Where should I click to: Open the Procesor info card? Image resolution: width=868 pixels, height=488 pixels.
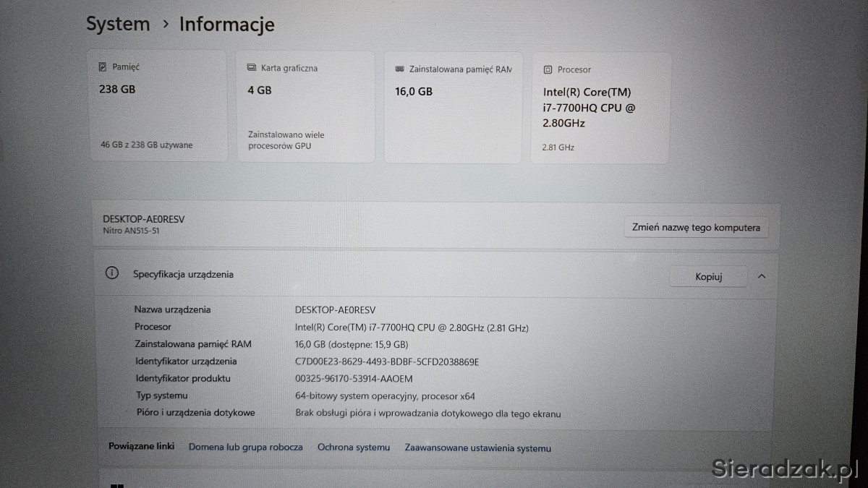click(x=600, y=108)
